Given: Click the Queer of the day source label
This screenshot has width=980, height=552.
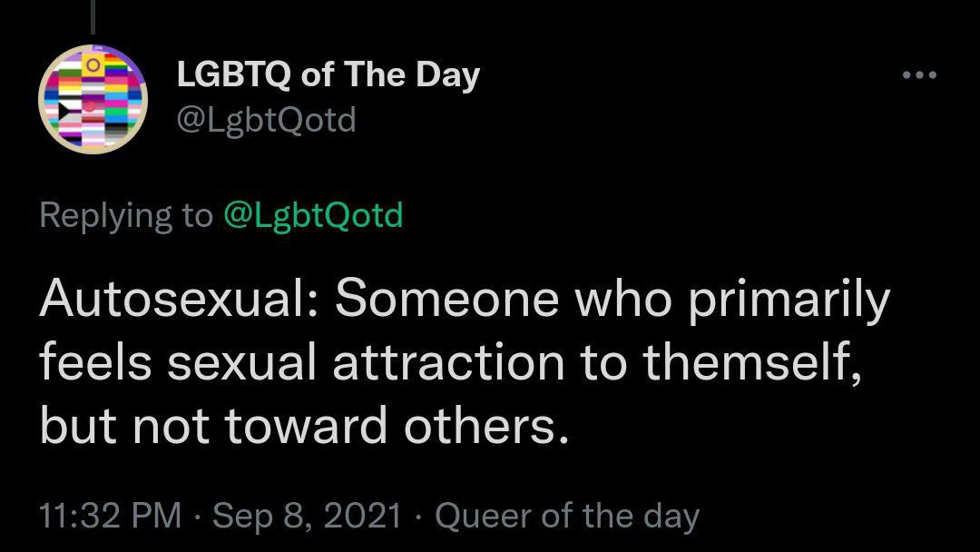Looking at the screenshot, I should pos(567,517).
